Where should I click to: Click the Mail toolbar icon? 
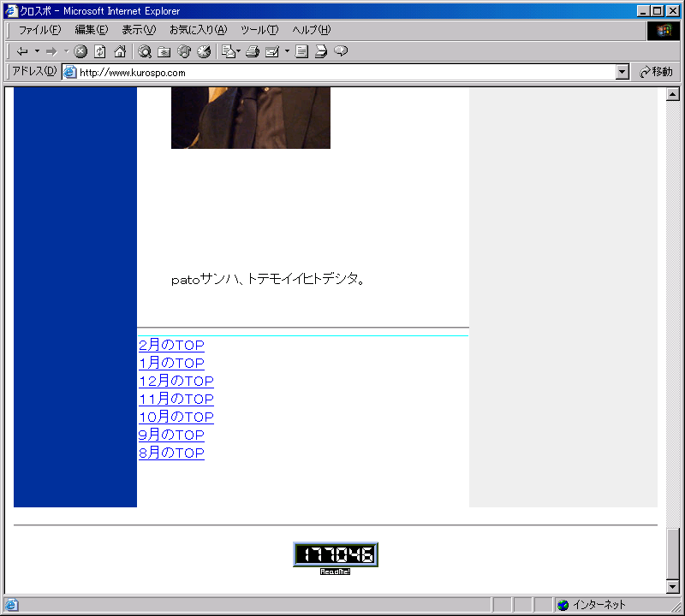[x=229, y=51]
